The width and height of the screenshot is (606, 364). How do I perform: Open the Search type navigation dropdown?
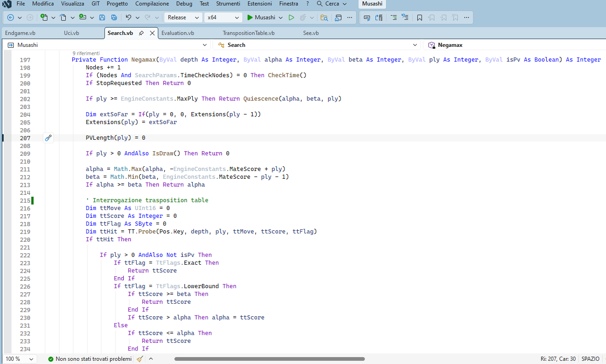tap(317, 45)
